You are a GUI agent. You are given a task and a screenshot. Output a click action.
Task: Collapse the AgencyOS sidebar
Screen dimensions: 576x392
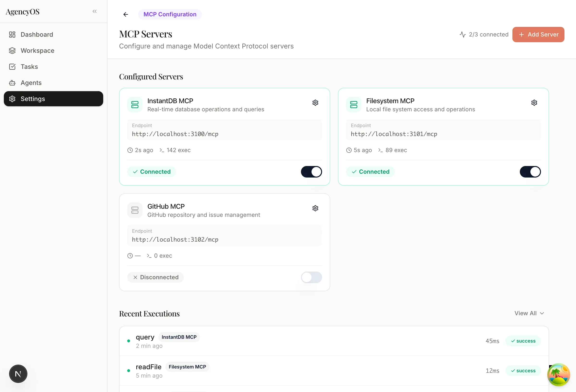(94, 11)
